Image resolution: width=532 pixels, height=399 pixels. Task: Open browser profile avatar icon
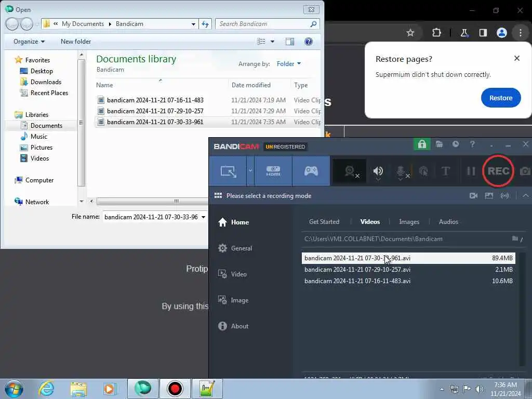pyautogui.click(x=501, y=33)
